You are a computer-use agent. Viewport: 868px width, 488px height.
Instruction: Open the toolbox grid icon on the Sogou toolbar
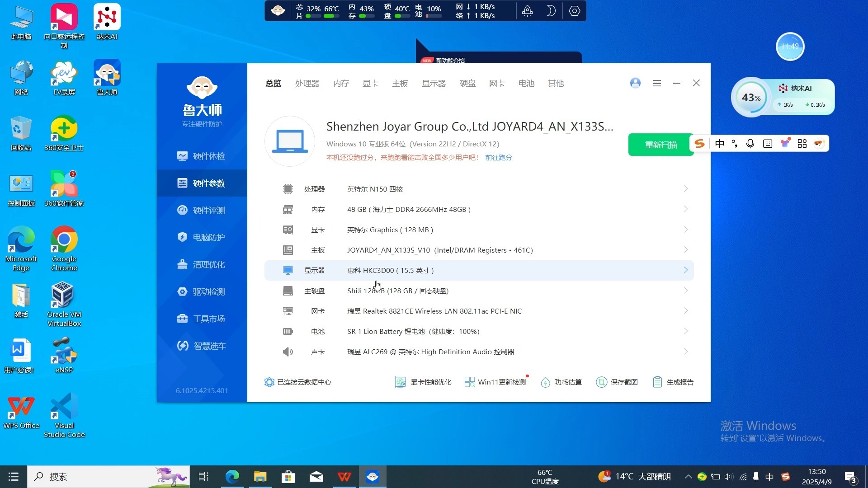802,144
